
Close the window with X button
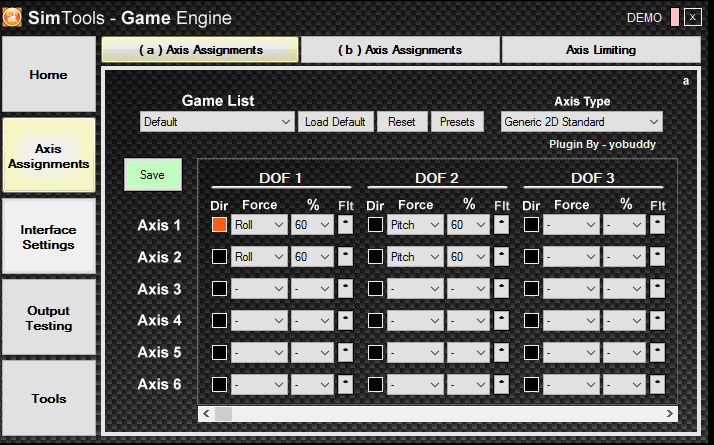click(x=693, y=17)
